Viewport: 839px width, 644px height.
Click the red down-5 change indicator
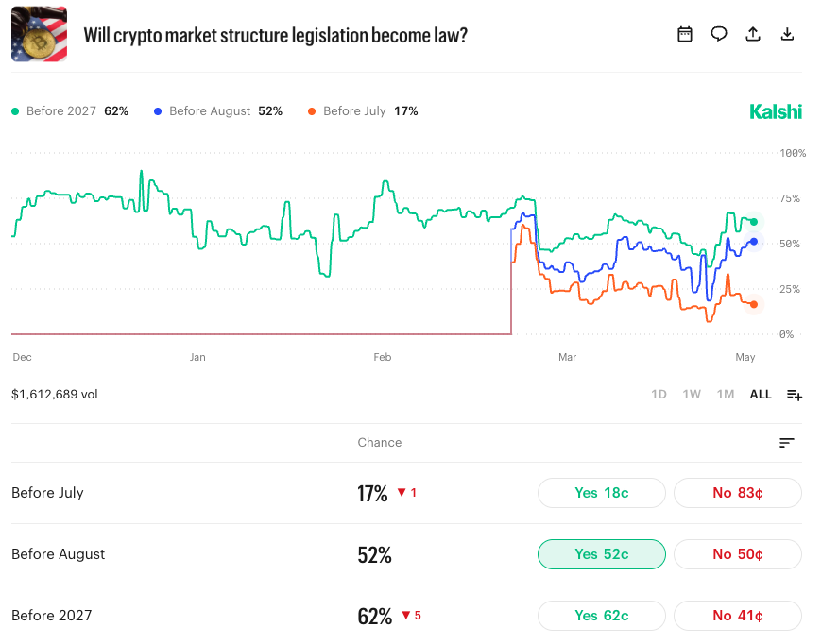pyautogui.click(x=411, y=616)
